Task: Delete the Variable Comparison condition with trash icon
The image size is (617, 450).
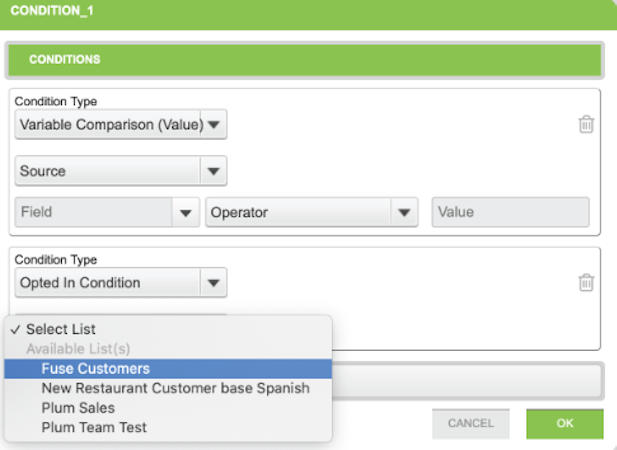Action: pos(586,125)
